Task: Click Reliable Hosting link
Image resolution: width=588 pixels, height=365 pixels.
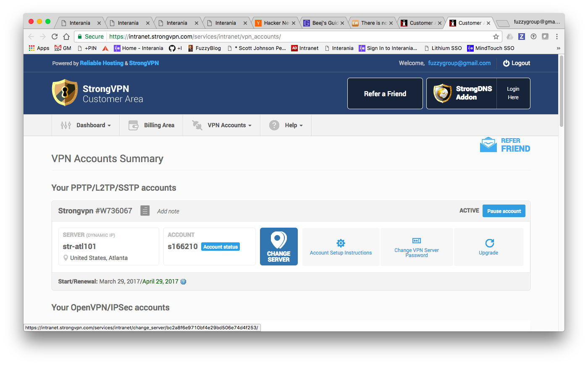Action: [x=102, y=63]
